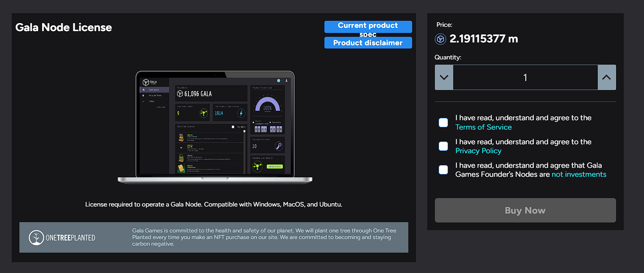
Task: Click the "License required to operate a Gala Node" description
Action: click(214, 205)
